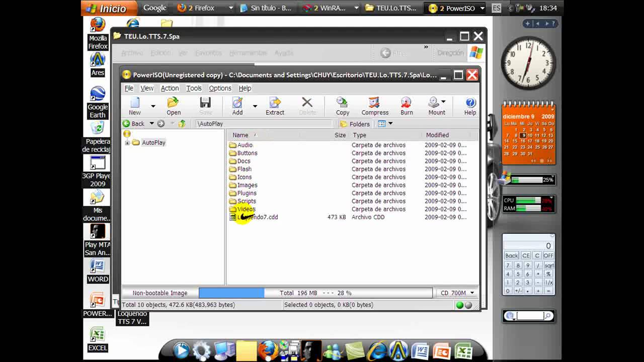Click the Internet Explorer icon in the dock
The height and width of the screenshot is (362, 644).
pos(377,350)
